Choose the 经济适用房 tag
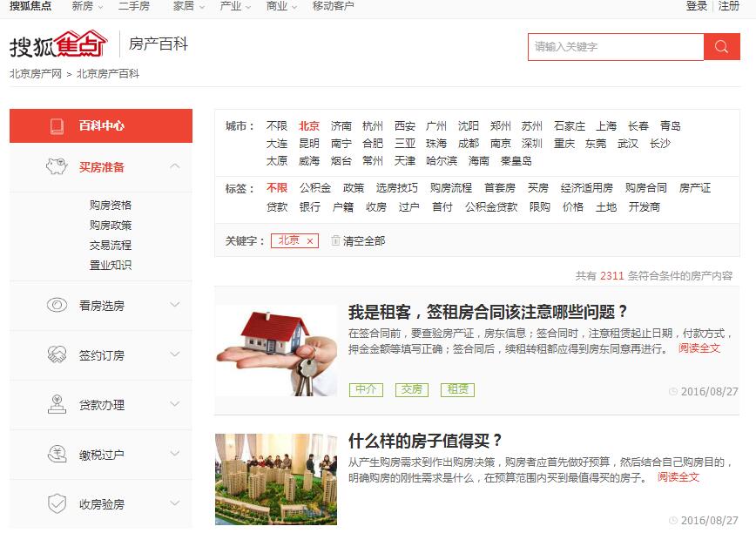The height and width of the screenshot is (533, 756). (587, 188)
